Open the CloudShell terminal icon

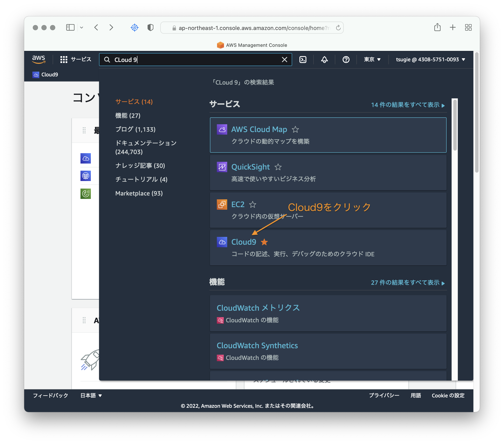tap(303, 59)
